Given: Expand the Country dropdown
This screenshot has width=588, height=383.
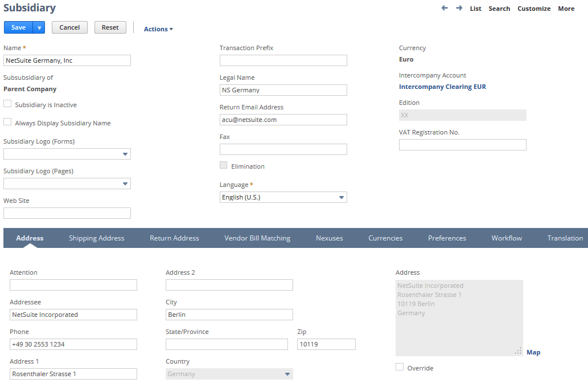Looking at the screenshot, I should [287, 374].
